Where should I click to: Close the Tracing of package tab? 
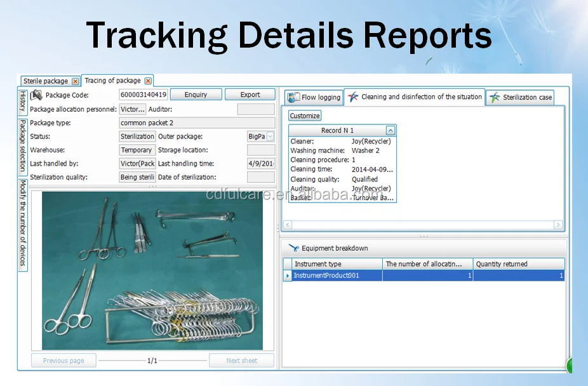[147, 81]
